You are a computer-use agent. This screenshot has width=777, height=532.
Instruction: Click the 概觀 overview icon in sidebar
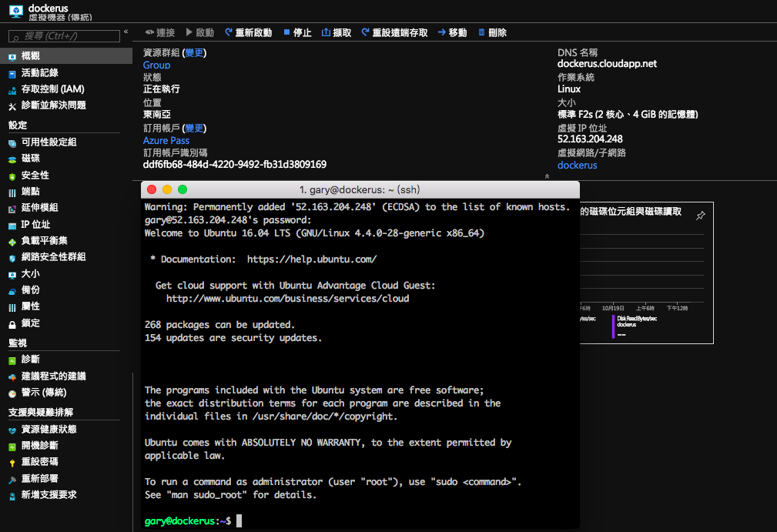point(12,57)
